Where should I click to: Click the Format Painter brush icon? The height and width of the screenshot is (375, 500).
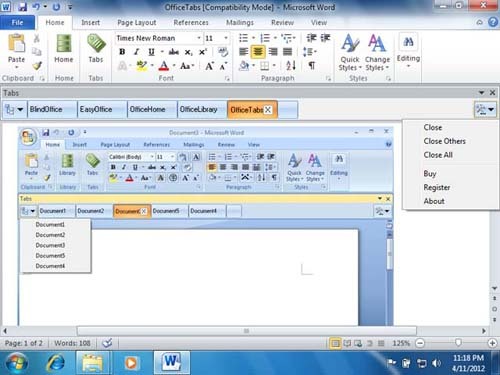(x=37, y=66)
